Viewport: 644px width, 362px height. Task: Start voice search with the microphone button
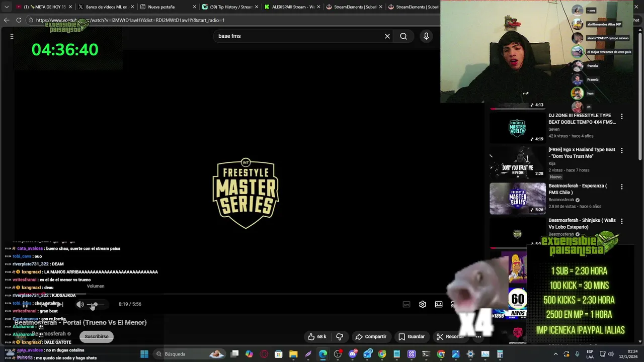(x=426, y=36)
